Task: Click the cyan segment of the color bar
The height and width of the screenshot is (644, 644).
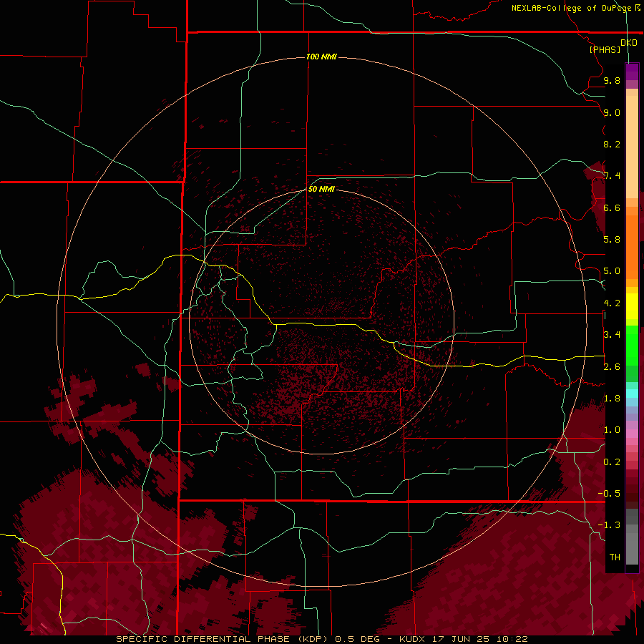Action: 632,394
